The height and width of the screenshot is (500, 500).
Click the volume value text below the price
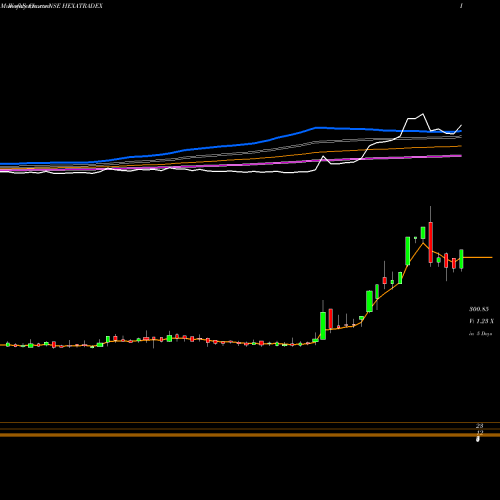[481, 321]
